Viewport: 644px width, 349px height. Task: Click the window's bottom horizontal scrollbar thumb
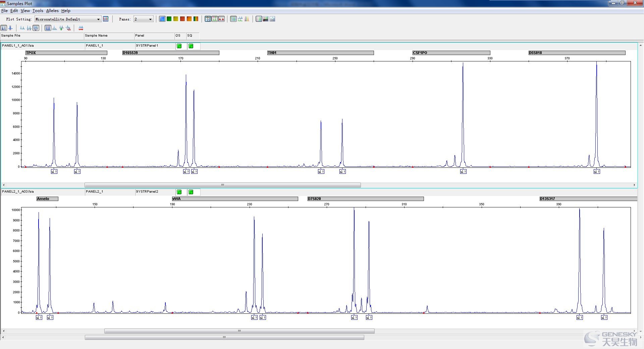click(224, 337)
